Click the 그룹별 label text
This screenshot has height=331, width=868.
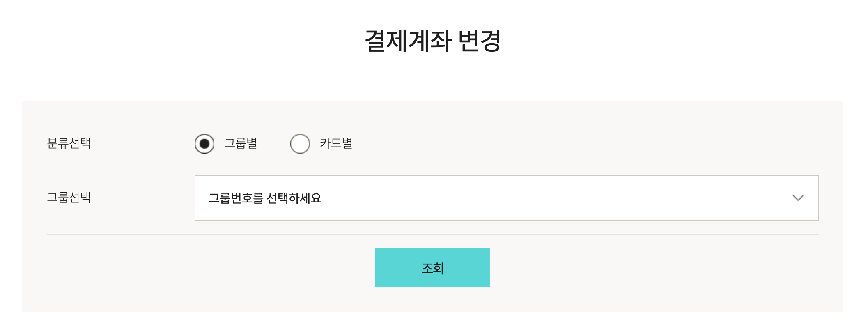pyautogui.click(x=241, y=143)
